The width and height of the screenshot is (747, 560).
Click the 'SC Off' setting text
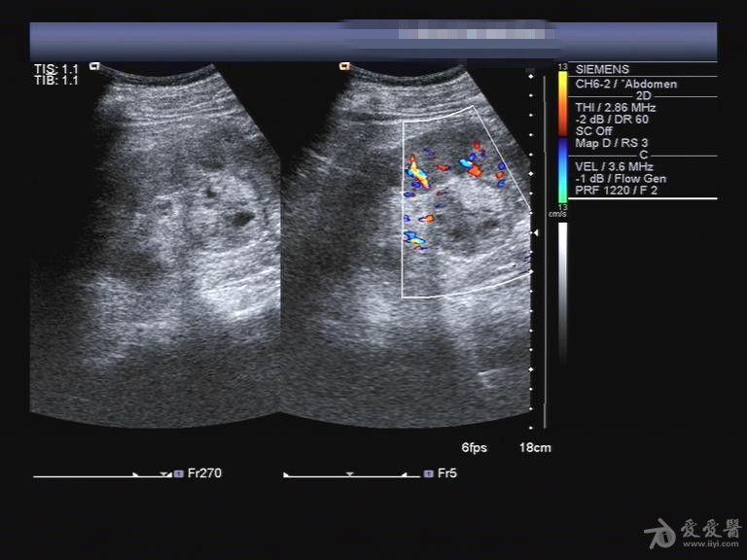[593, 131]
